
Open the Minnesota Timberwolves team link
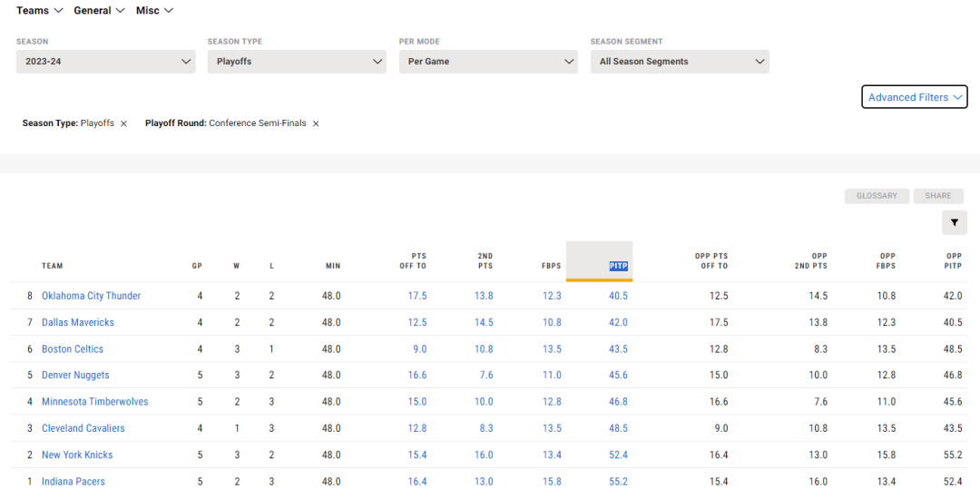coord(95,402)
